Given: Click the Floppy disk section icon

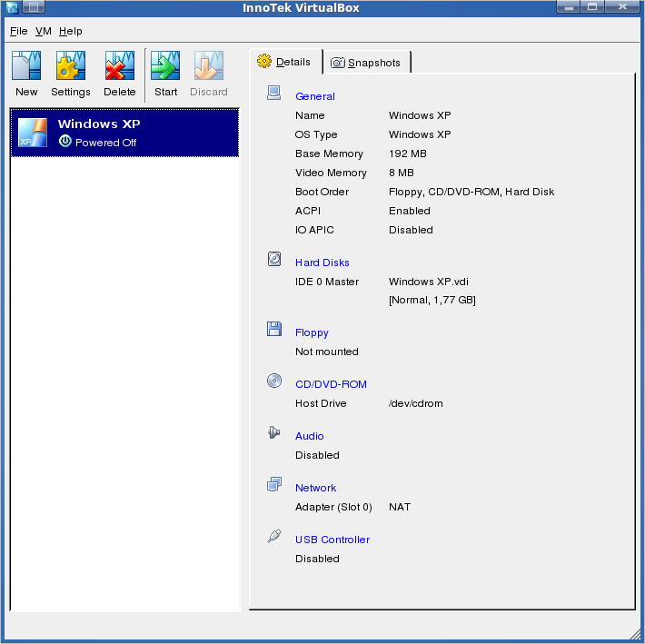Looking at the screenshot, I should pyautogui.click(x=274, y=330).
